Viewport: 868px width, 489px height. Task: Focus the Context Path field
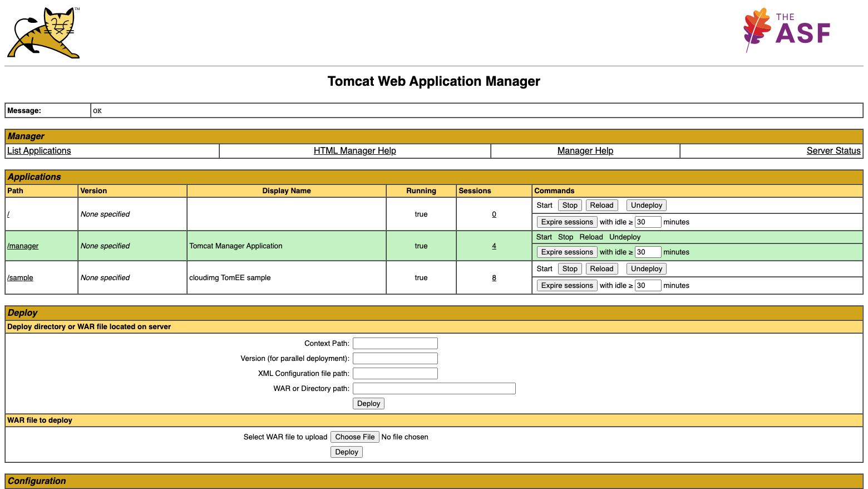pos(395,344)
